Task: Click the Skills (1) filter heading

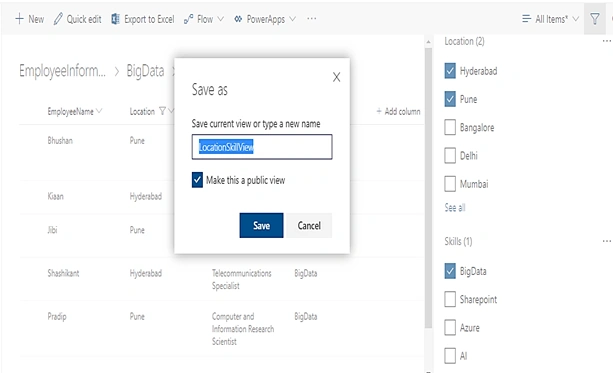Action: [458, 241]
